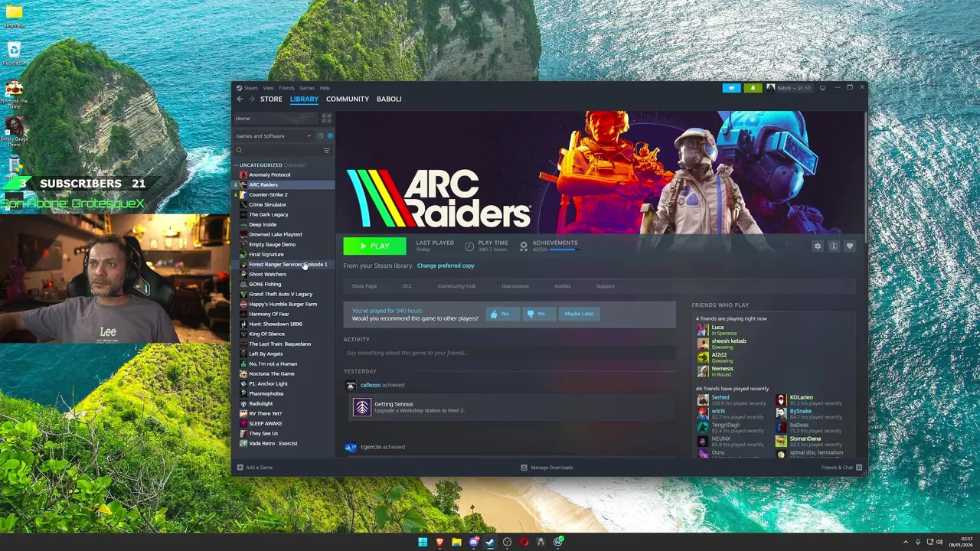The width and height of the screenshot is (980, 551).
Task: Switch to the COMMUNITY tab
Action: point(348,99)
